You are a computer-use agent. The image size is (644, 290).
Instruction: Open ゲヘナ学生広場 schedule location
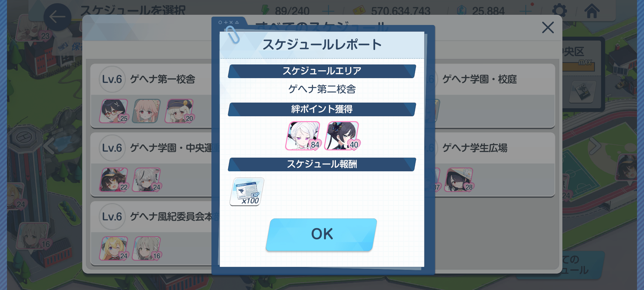[494, 164]
